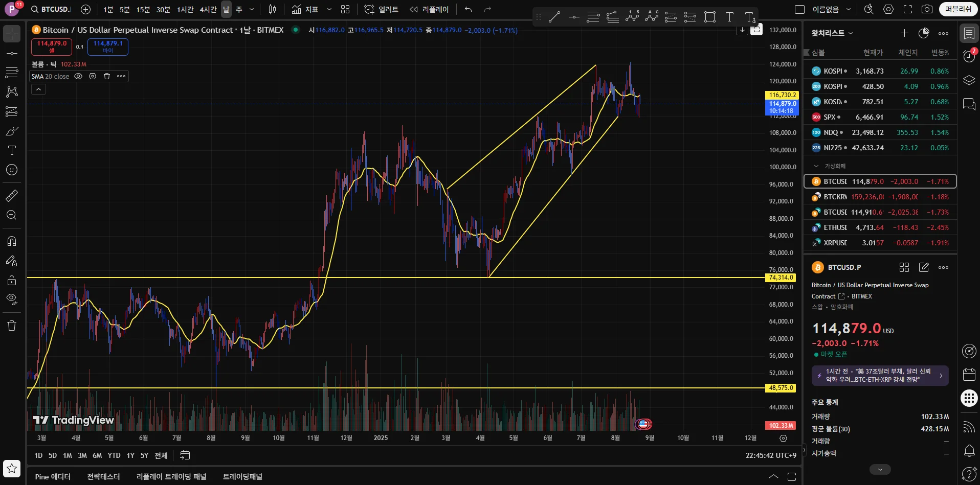Open go to date calendar

[x=185, y=455]
